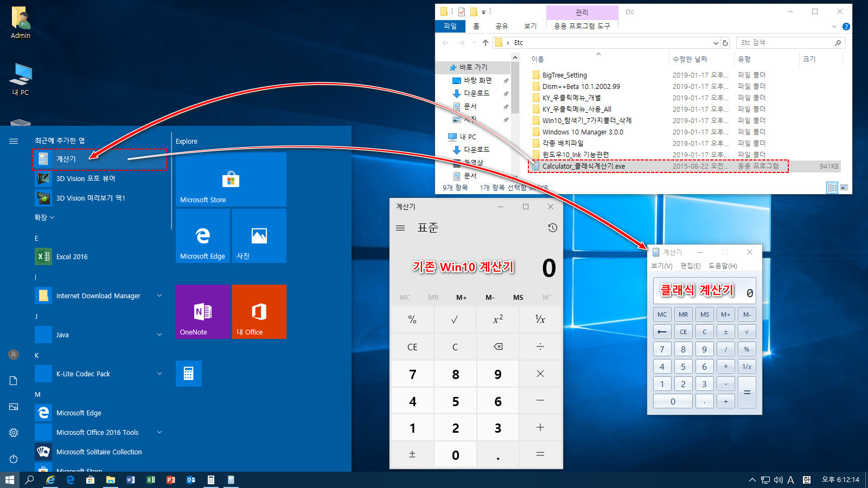Open Pictures icon in Start sidebar
Viewport: 868px width, 488px height.
tap(14, 407)
